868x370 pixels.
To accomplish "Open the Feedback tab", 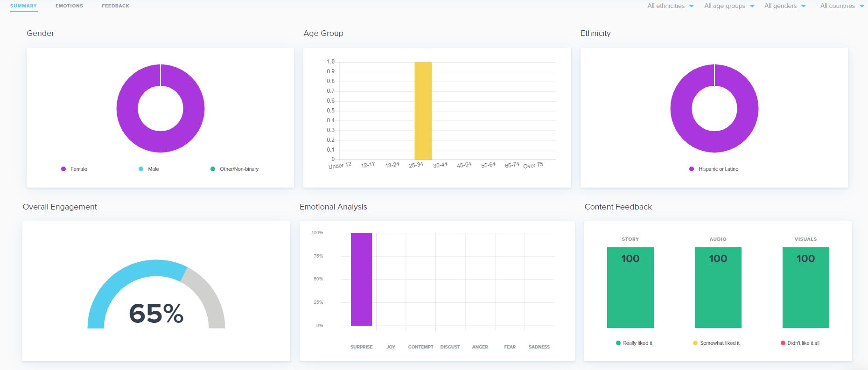I will coord(115,6).
